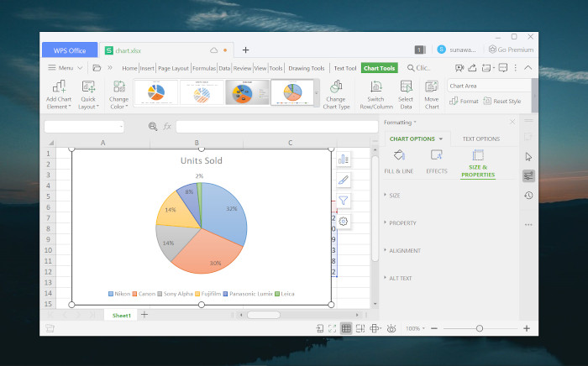Screen dimensions: 588x366
Task: Collapse the ribbon with up chevron
Action: coord(528,67)
